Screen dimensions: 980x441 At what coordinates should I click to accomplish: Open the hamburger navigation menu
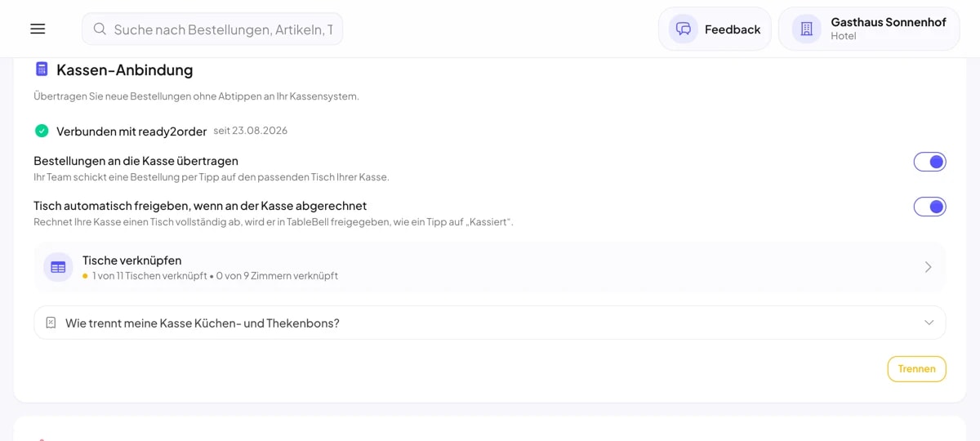[x=38, y=29]
